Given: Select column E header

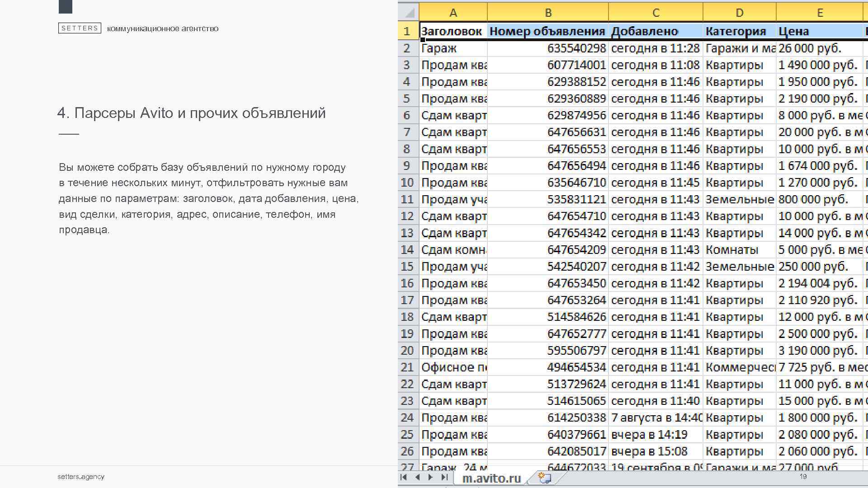Looking at the screenshot, I should pos(820,13).
